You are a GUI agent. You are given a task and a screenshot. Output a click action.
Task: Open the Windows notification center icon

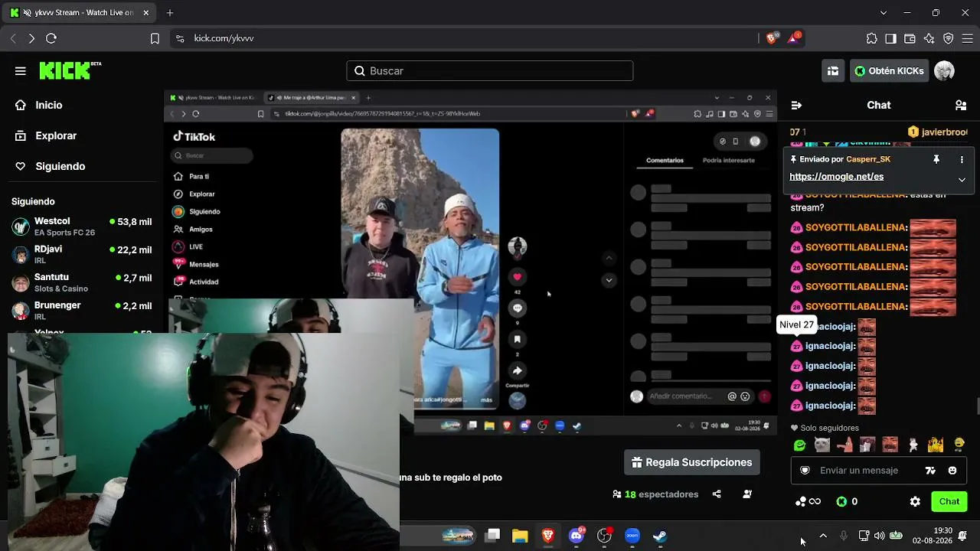pos(962,536)
